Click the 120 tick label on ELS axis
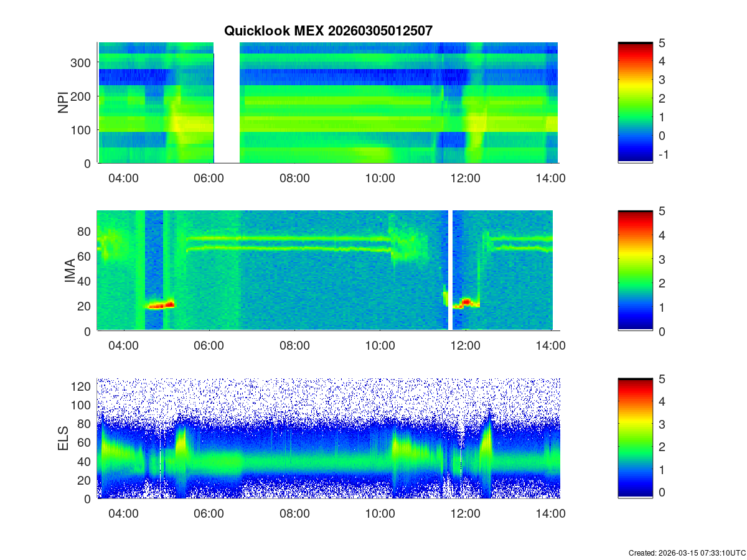 (x=83, y=386)
